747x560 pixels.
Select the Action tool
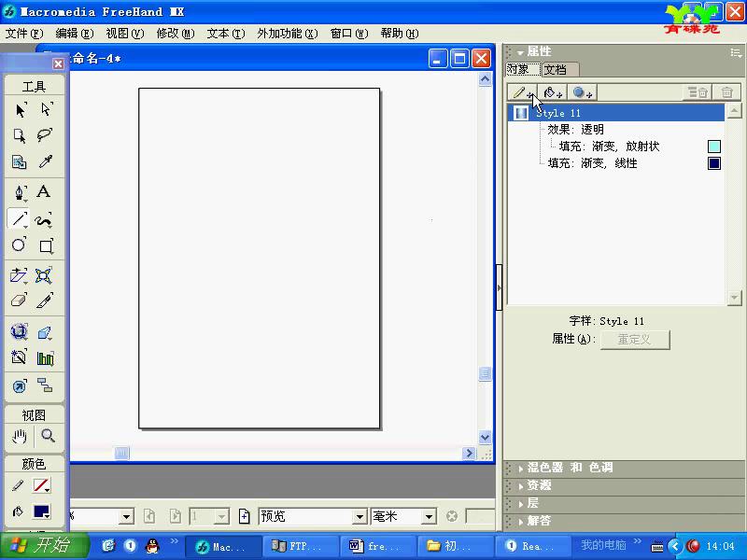(x=19, y=385)
